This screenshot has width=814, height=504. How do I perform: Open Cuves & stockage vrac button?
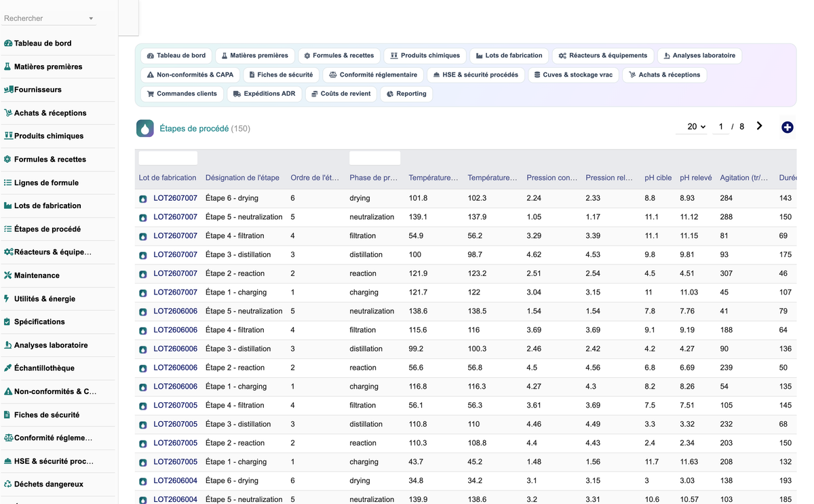(573, 75)
